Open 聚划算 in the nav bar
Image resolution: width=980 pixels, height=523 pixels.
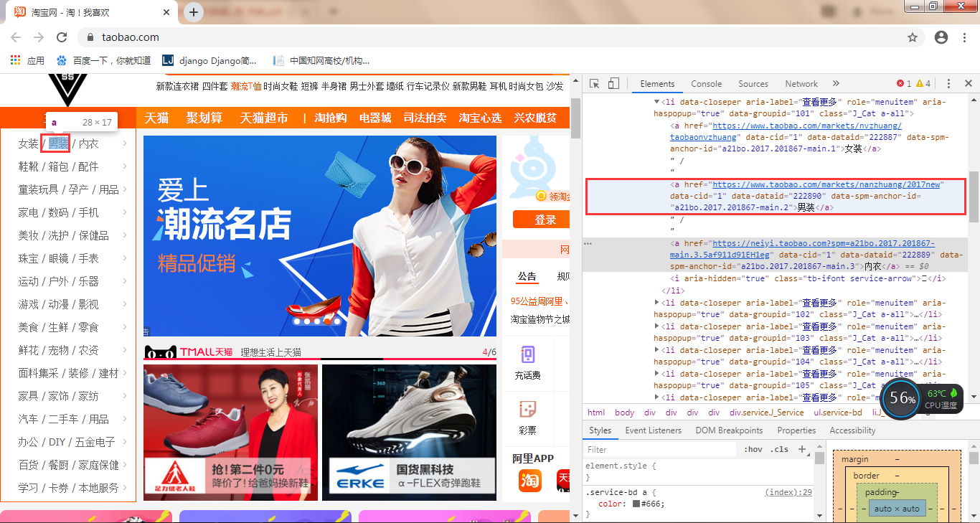[x=204, y=118]
